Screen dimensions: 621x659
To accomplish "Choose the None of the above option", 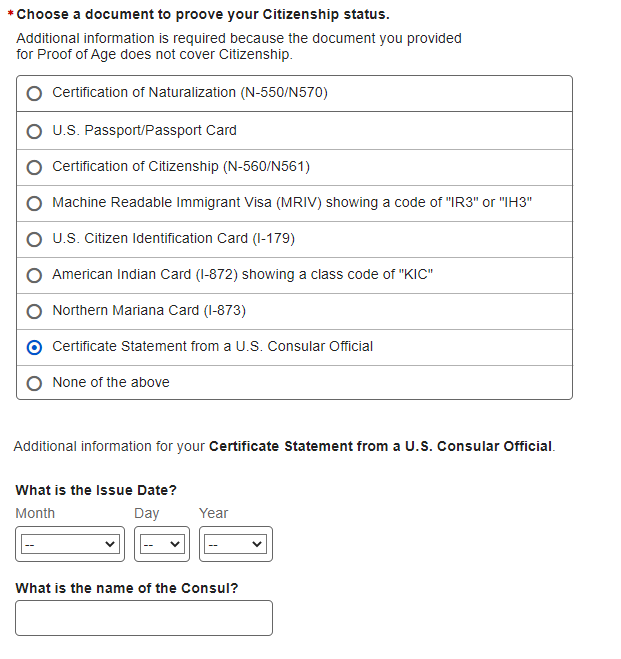I will [35, 383].
